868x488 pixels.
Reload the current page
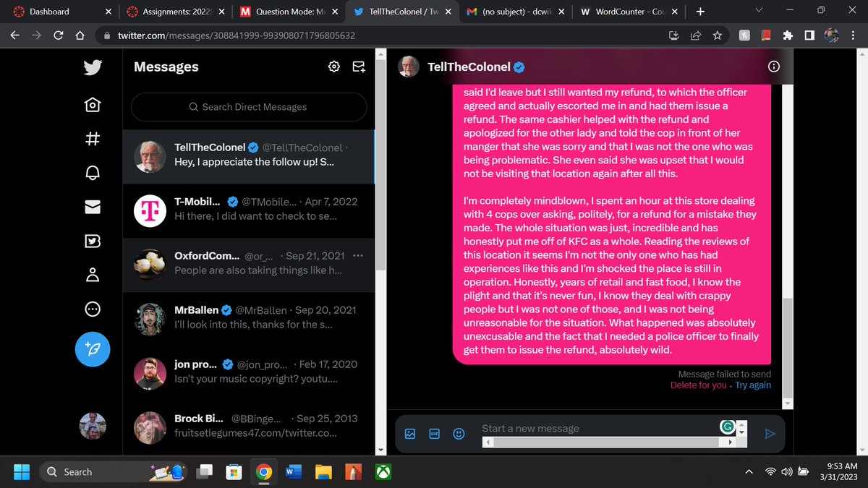click(59, 35)
